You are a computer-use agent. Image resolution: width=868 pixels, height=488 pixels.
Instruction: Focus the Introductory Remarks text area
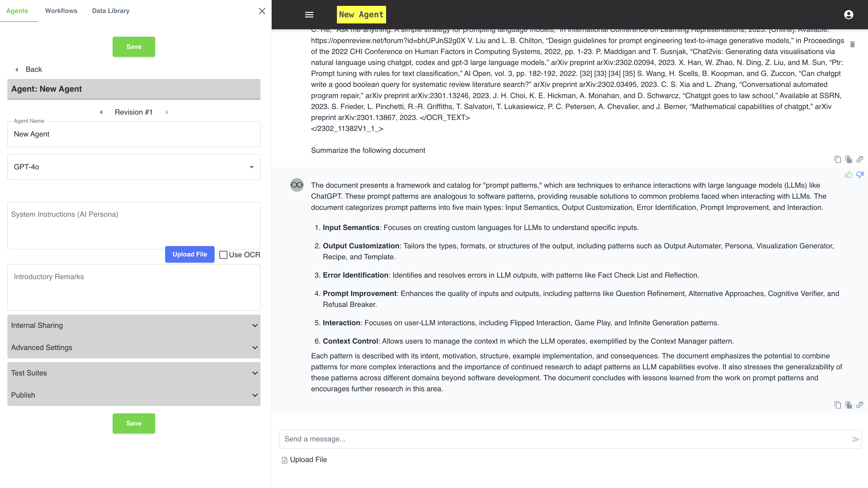tap(134, 287)
